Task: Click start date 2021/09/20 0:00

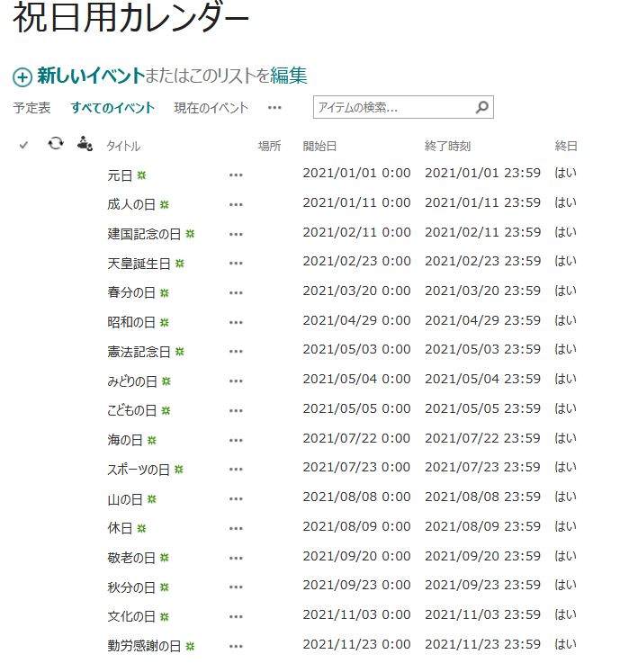Action: pyautogui.click(x=356, y=556)
